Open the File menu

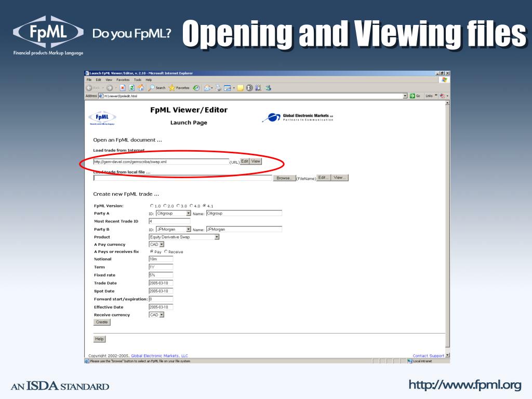(89, 79)
